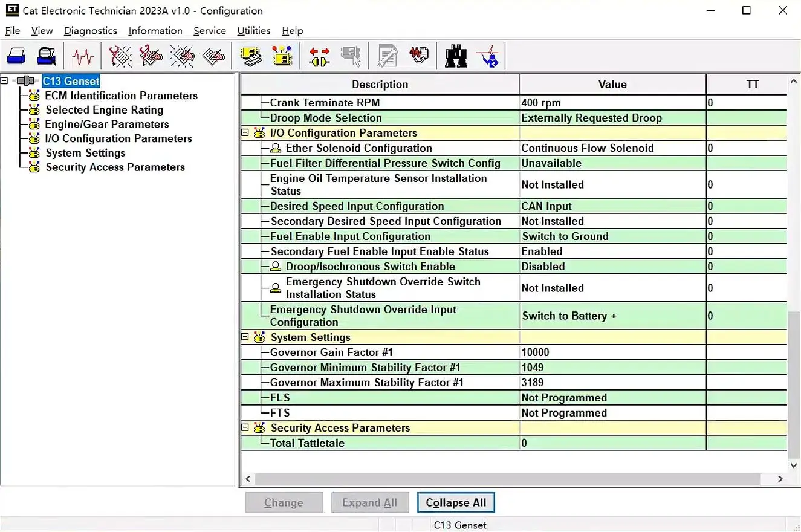Click the horizontal scroll left arrow
The height and width of the screenshot is (532, 801).
click(x=248, y=479)
